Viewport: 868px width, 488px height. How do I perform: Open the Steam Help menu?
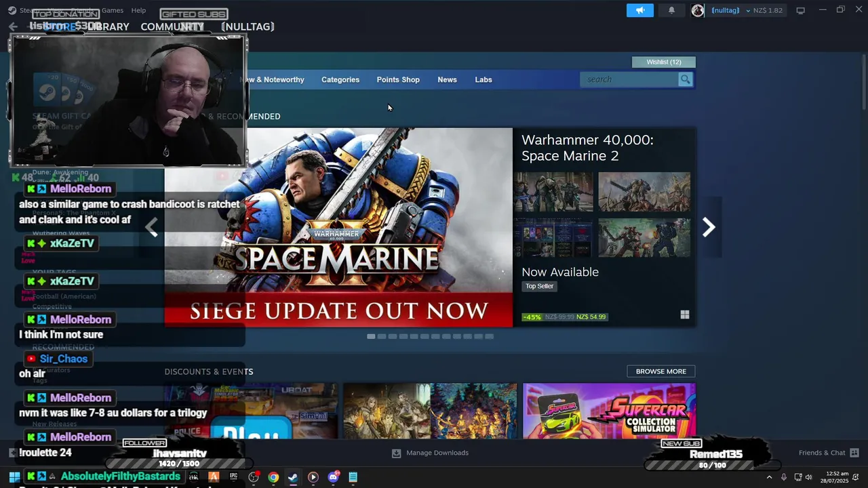tap(138, 10)
